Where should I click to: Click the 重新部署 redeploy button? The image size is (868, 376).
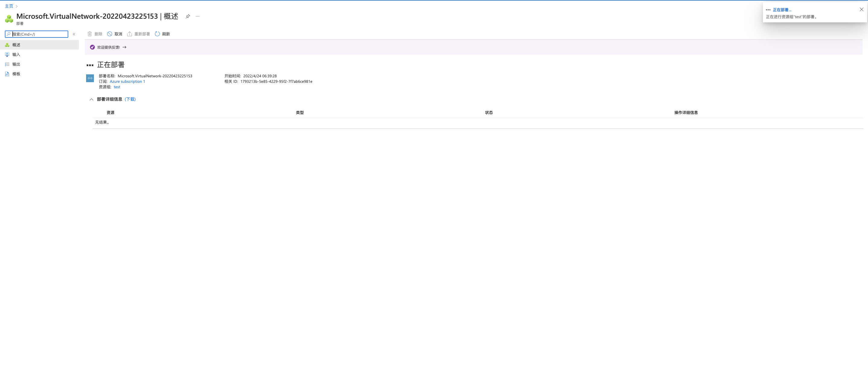pos(139,34)
